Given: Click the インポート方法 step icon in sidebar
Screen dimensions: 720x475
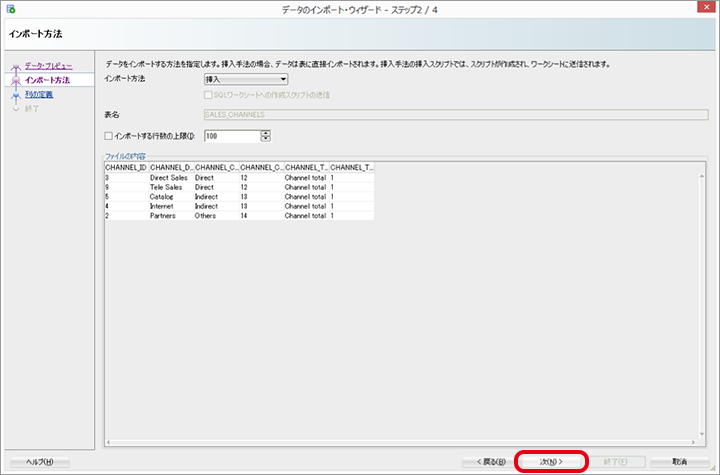Looking at the screenshot, I should (x=15, y=81).
